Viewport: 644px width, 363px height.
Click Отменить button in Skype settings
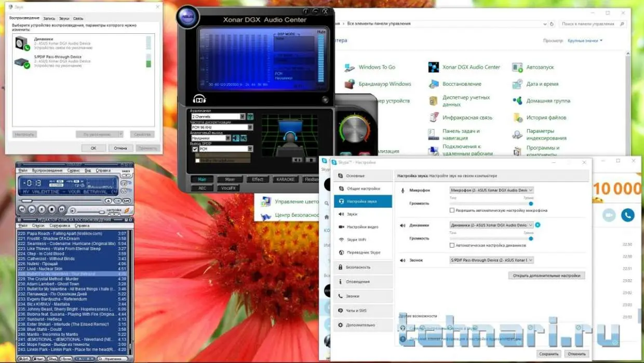[576, 354]
